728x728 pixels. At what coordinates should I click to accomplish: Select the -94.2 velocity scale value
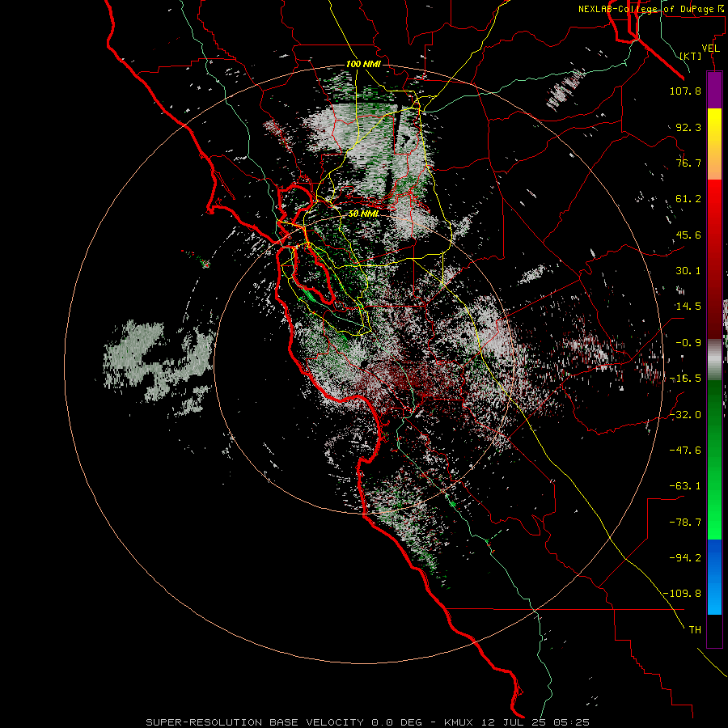pyautogui.click(x=685, y=558)
